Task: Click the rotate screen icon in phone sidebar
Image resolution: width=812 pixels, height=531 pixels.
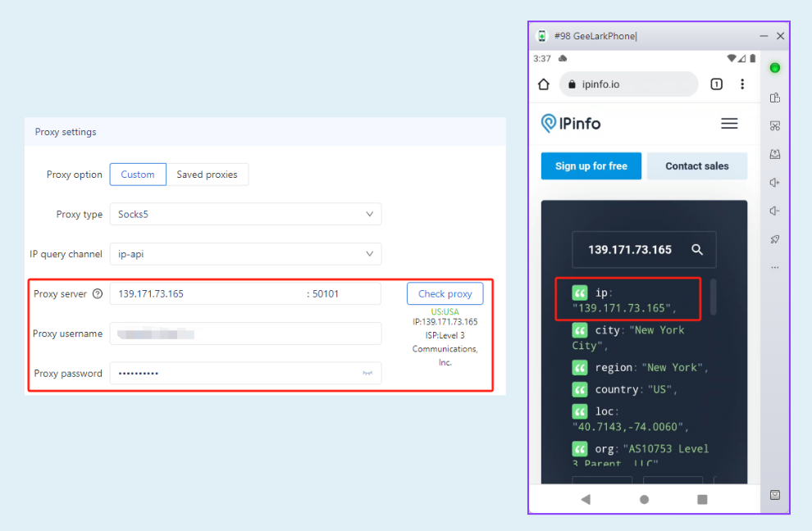Action: click(775, 98)
